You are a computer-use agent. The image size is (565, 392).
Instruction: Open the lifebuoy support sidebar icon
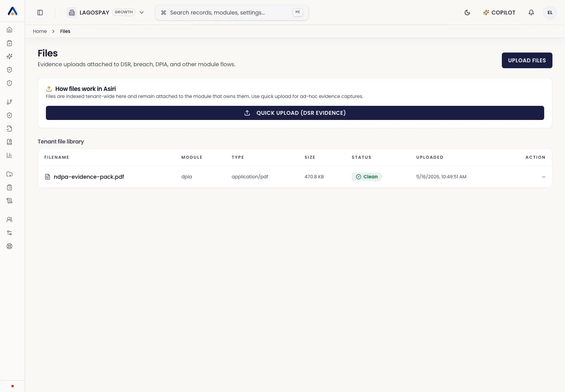click(9, 246)
